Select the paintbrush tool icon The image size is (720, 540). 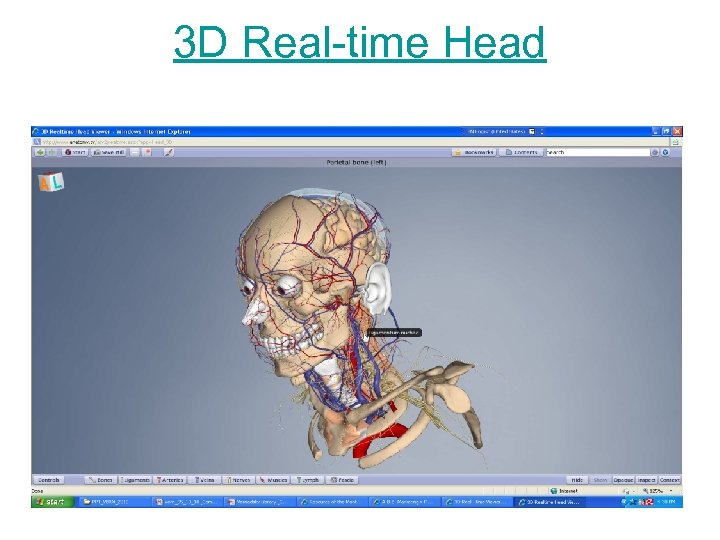(x=169, y=152)
